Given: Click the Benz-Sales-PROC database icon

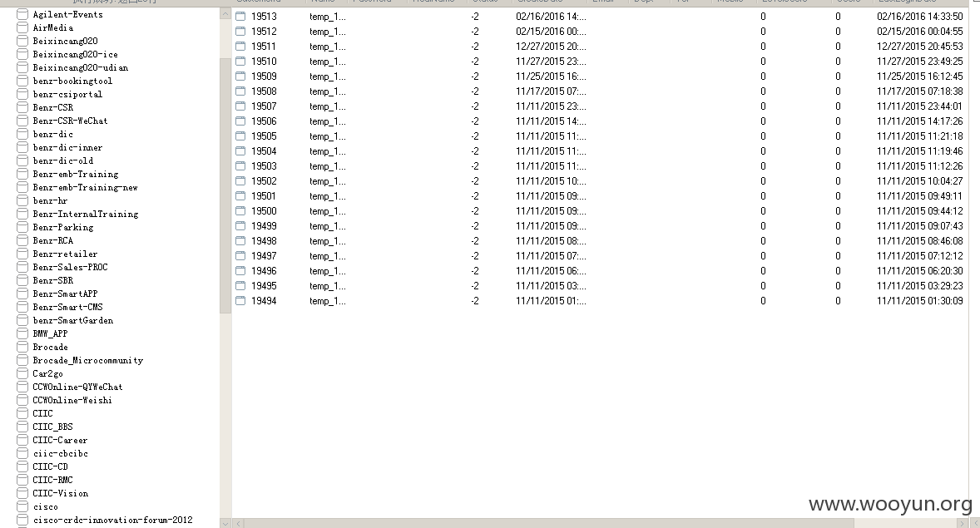Looking at the screenshot, I should click(22, 267).
